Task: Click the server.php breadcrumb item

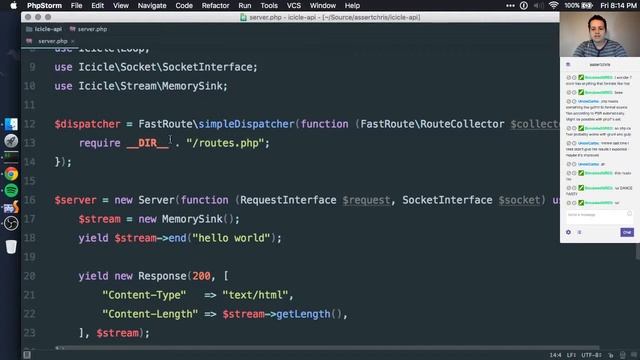Action: [89, 29]
